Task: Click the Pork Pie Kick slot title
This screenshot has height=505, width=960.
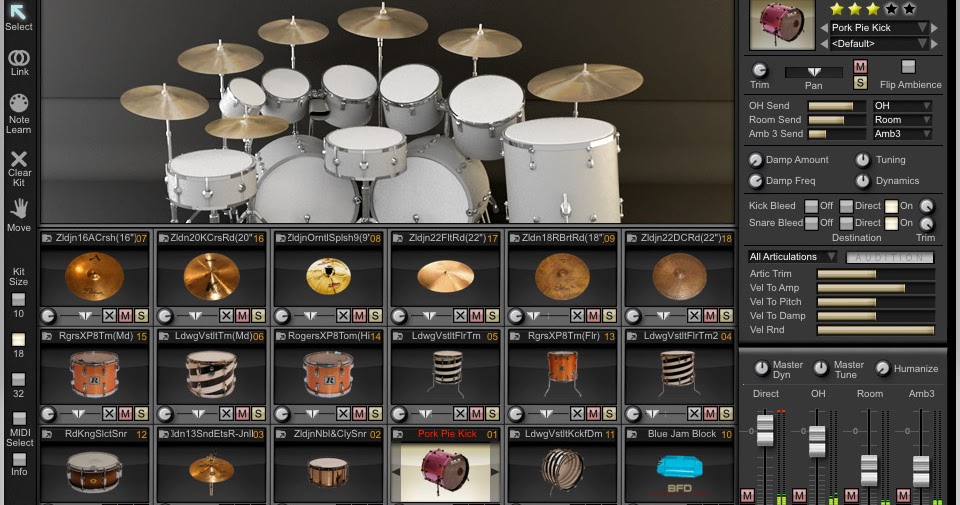Action: 447,434
